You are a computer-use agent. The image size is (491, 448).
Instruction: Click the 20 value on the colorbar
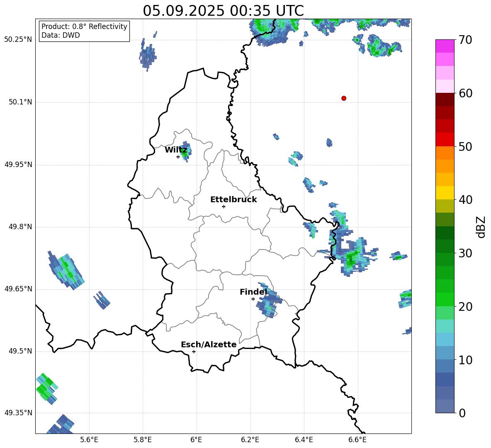point(465,307)
